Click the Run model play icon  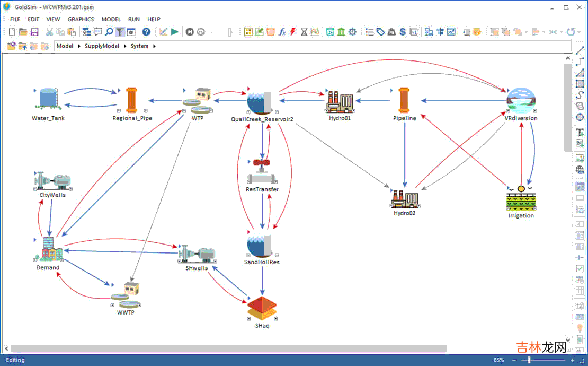(x=175, y=32)
